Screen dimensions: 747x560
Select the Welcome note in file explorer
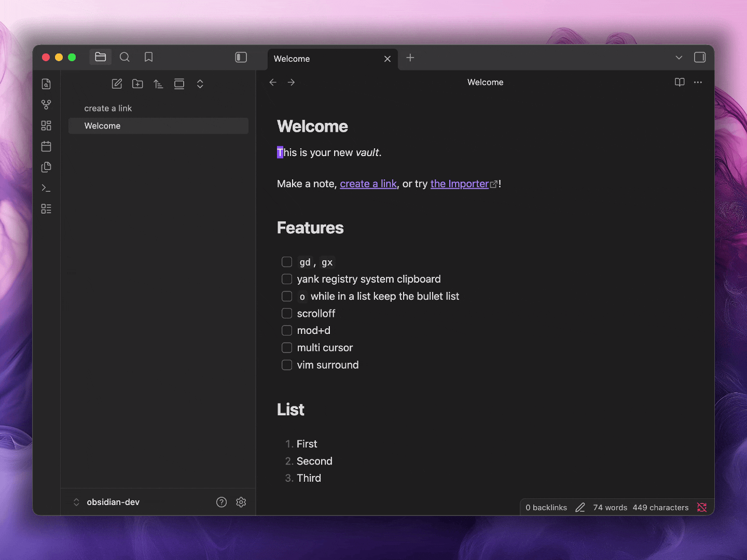pyautogui.click(x=158, y=126)
